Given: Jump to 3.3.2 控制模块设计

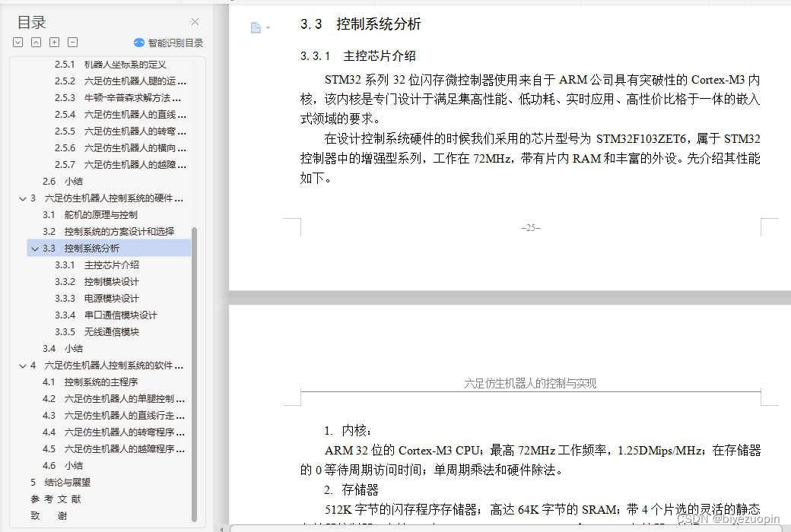Looking at the screenshot, I should click(97, 281).
